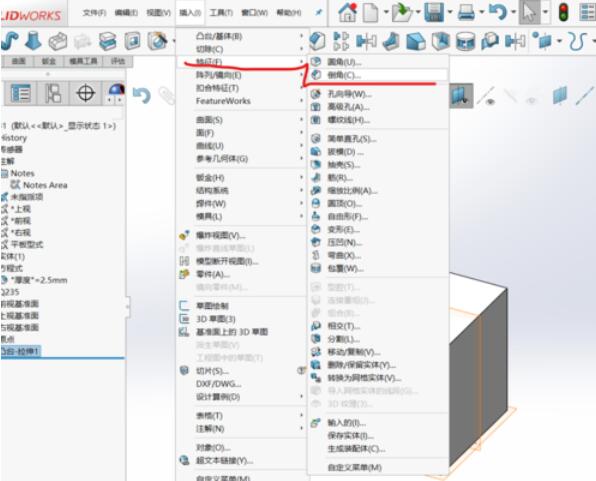This screenshot has width=596, height=481.
Task: Click the Chamfer icon in the feature toolbar
Action: 317,41
